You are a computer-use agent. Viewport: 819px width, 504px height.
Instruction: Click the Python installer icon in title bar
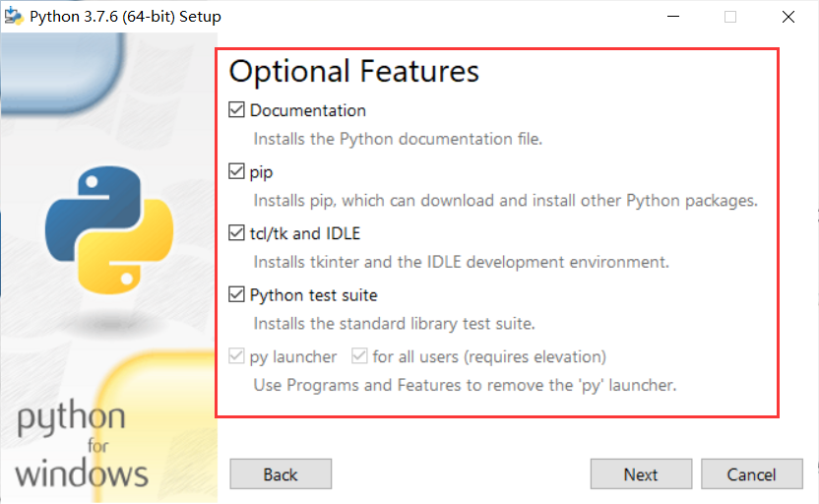pyautogui.click(x=14, y=17)
